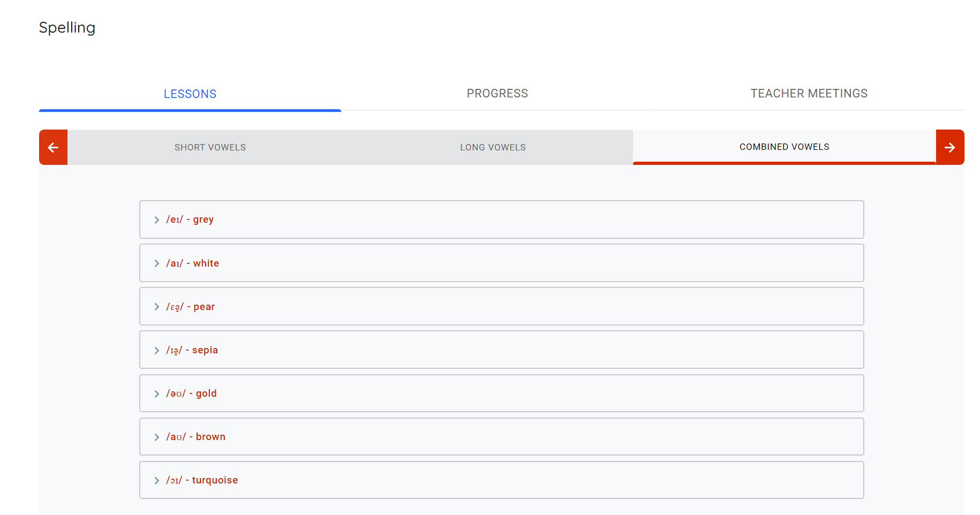Expand the gold lesson chevron

[156, 394]
